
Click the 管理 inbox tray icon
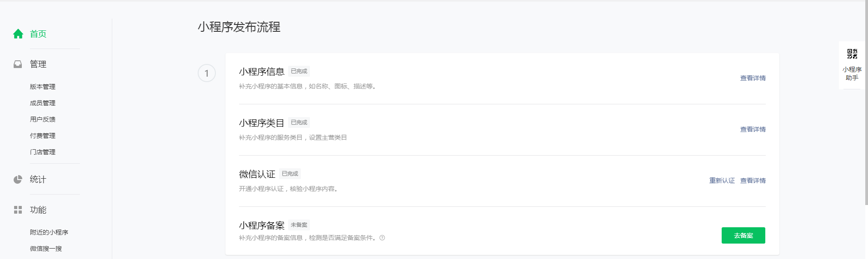18,64
